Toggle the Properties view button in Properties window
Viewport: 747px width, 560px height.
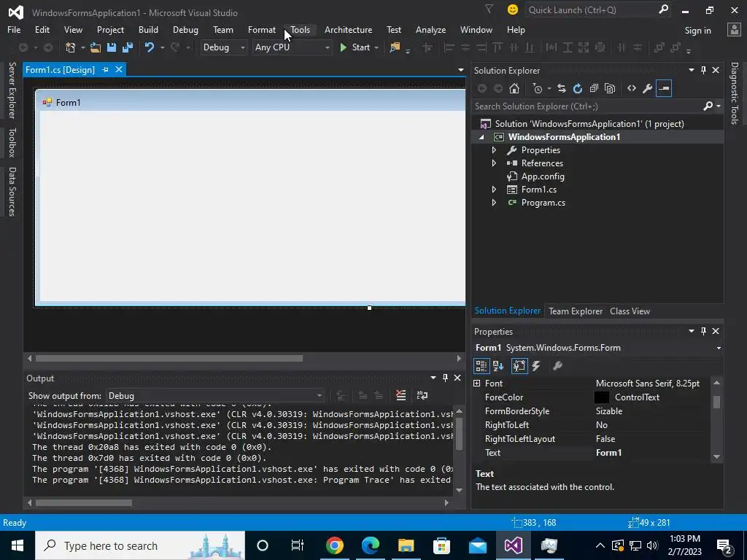click(519, 366)
